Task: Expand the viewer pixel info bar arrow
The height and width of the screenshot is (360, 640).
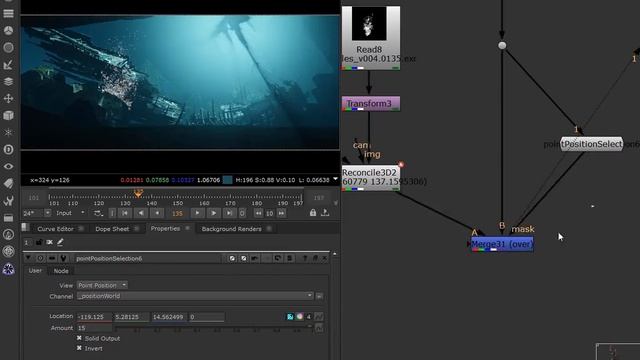Action: (335, 179)
